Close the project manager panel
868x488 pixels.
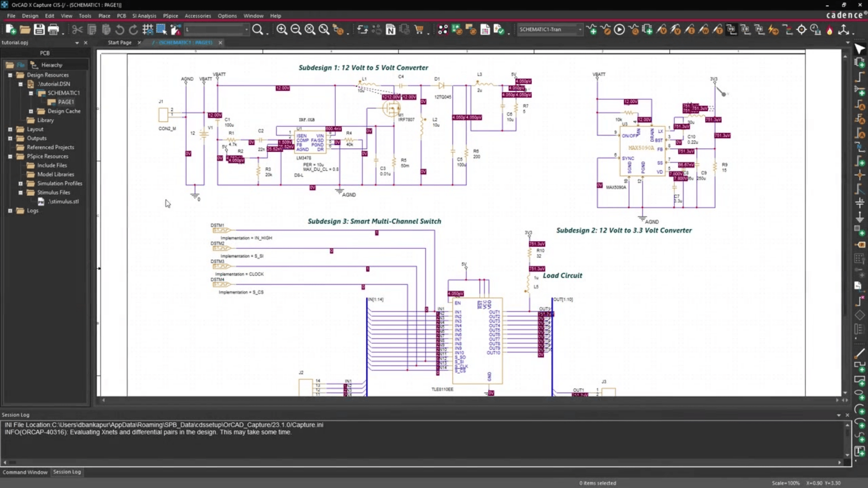(x=85, y=42)
